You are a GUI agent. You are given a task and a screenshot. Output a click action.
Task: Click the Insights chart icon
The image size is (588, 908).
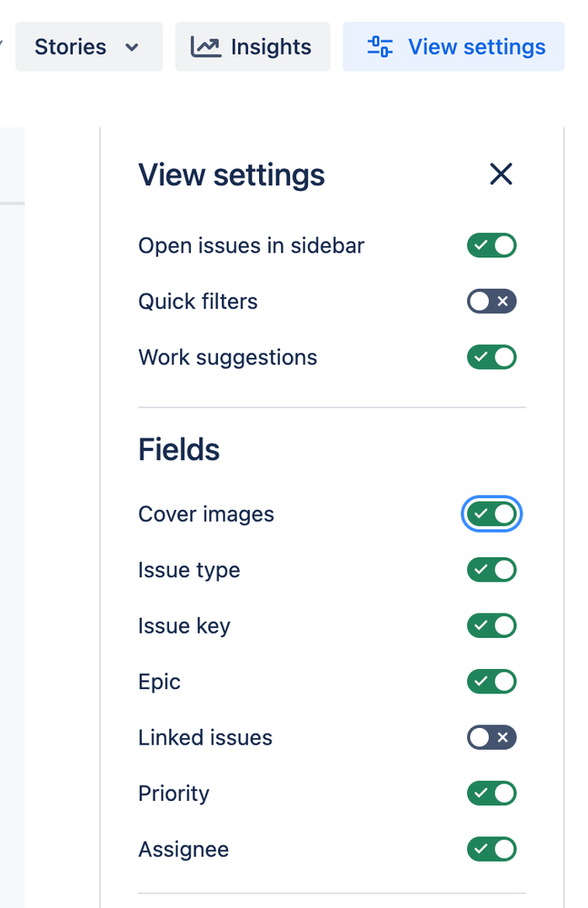click(x=206, y=47)
